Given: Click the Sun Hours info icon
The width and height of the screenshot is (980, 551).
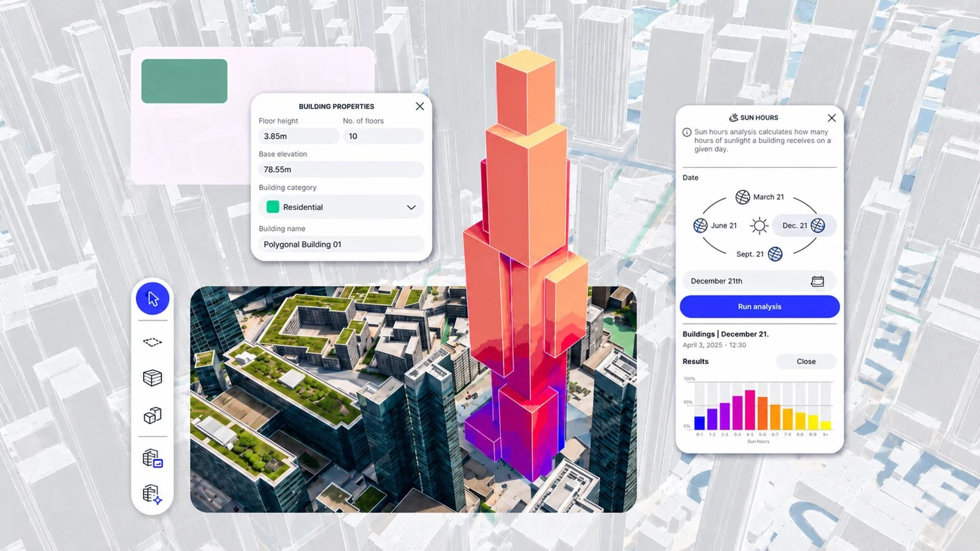Looking at the screenshot, I should point(687,132).
